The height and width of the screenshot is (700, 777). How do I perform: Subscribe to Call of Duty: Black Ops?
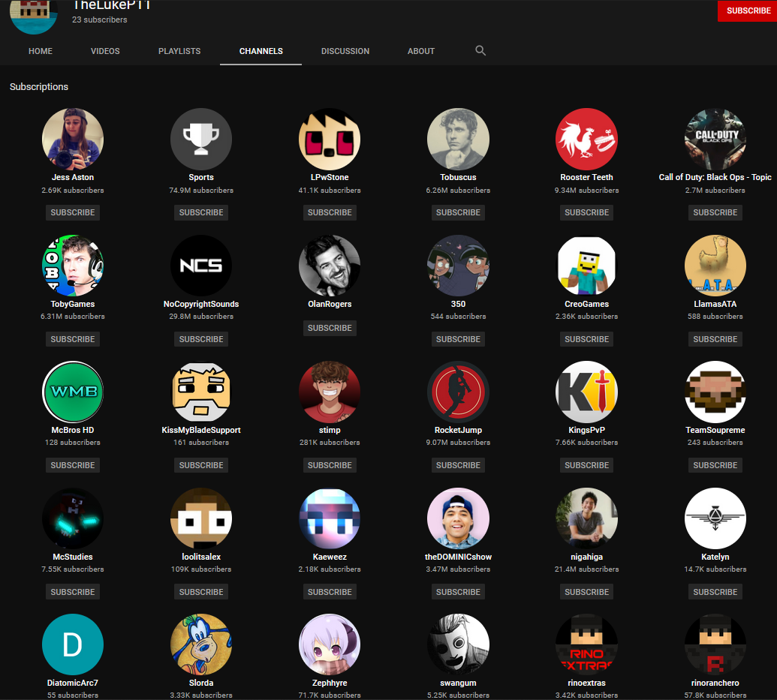(x=715, y=212)
